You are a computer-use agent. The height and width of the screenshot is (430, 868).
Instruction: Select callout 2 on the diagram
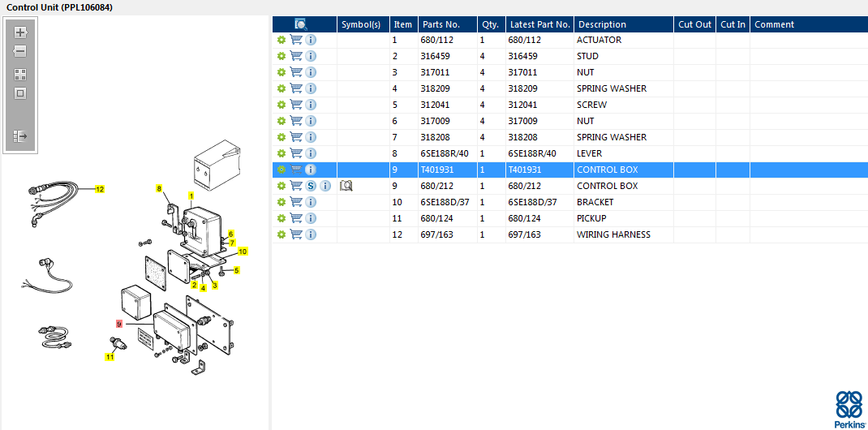195,285
